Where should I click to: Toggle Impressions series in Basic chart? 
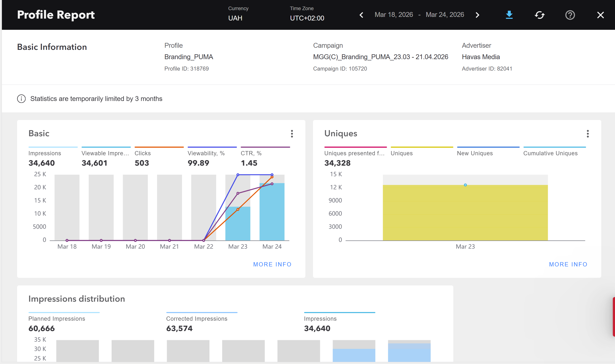pos(45,153)
